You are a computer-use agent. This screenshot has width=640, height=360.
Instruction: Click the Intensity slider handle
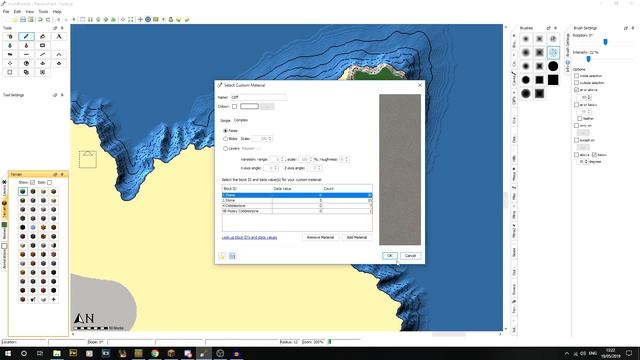(588, 59)
